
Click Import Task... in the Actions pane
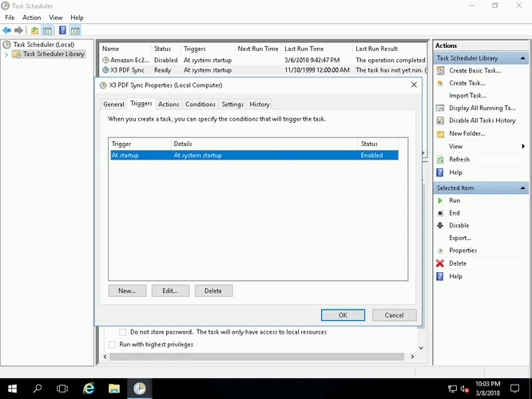tap(467, 96)
